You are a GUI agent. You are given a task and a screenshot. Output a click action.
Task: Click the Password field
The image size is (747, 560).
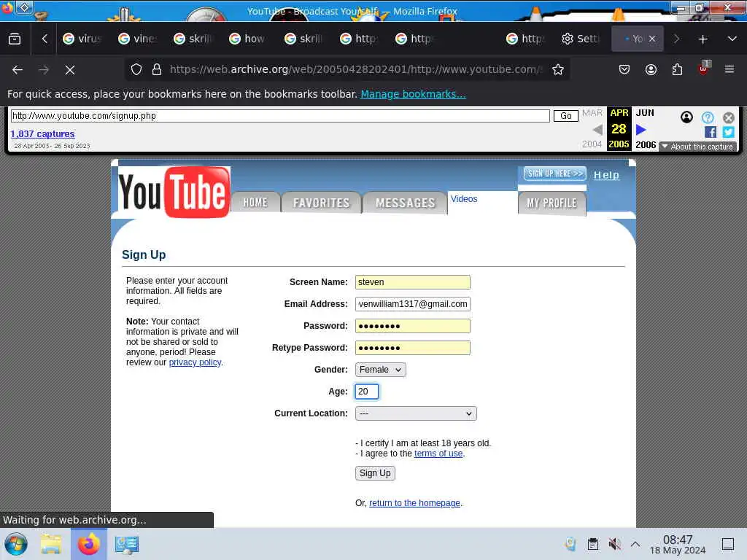pos(413,326)
